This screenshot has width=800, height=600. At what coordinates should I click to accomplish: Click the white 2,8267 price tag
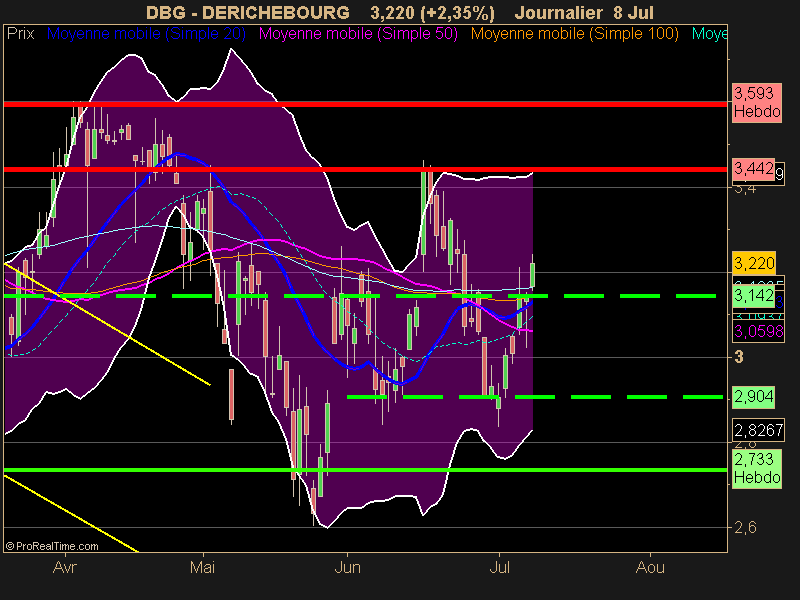tap(758, 430)
